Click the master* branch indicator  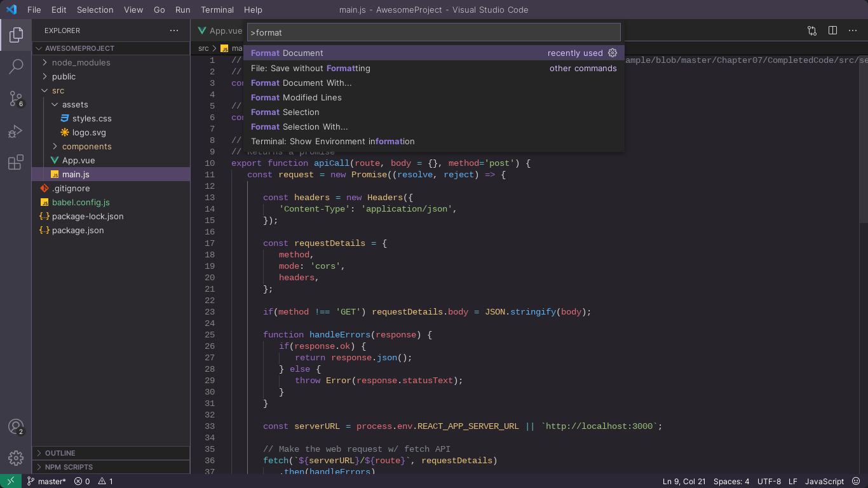[x=46, y=481]
